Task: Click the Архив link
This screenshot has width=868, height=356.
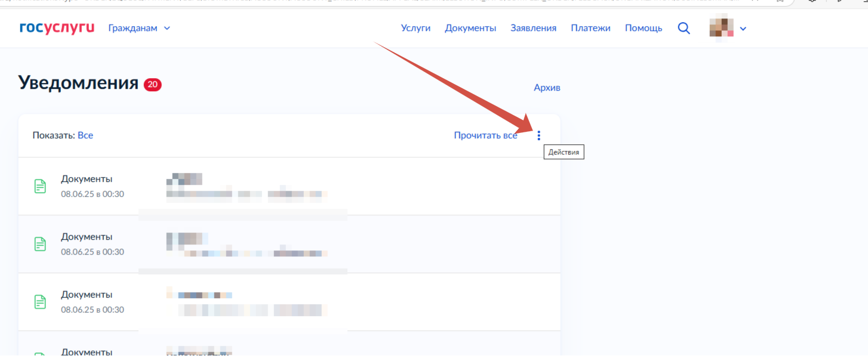Action: (547, 88)
